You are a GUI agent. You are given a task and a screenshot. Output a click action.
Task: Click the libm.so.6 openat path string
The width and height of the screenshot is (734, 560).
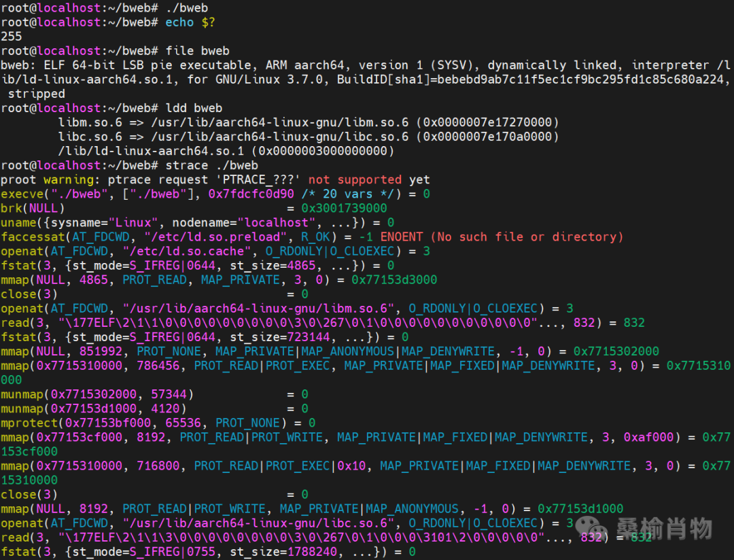[258, 309]
